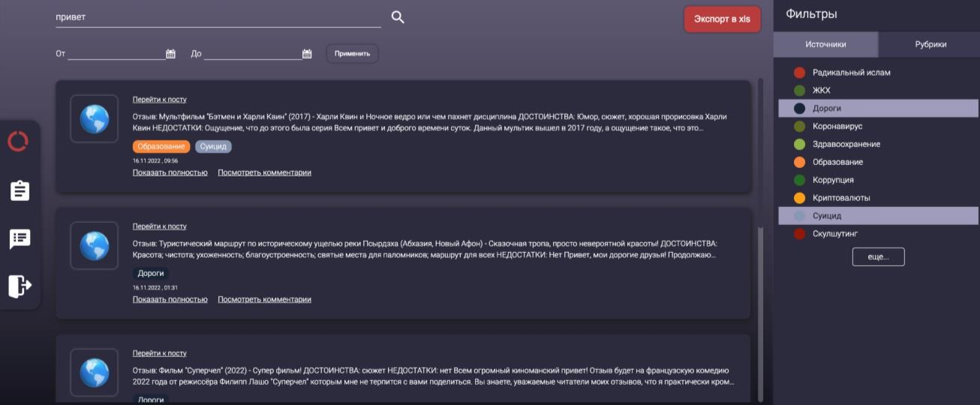Click the еще... button under filters
Screen dimensions: 980x405
coord(878,256)
